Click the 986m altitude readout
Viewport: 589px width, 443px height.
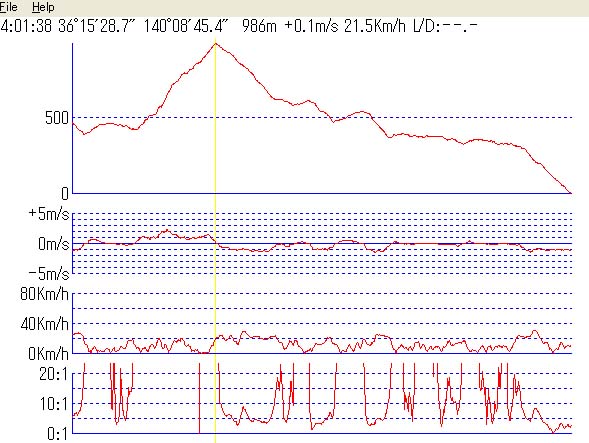[260, 26]
